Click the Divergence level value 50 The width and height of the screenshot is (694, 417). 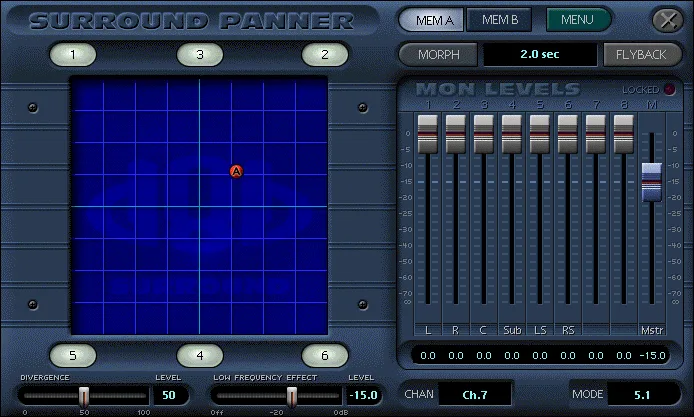coord(169,395)
